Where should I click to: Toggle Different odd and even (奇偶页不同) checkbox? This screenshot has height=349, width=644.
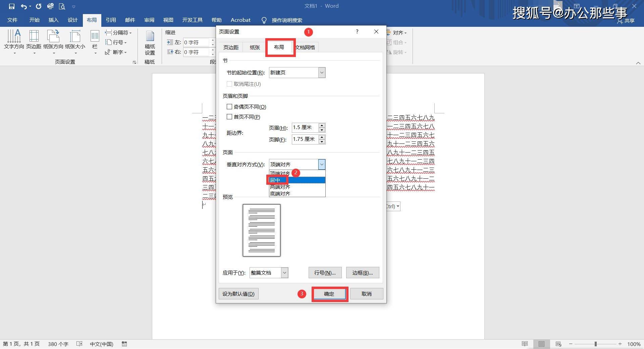229,107
